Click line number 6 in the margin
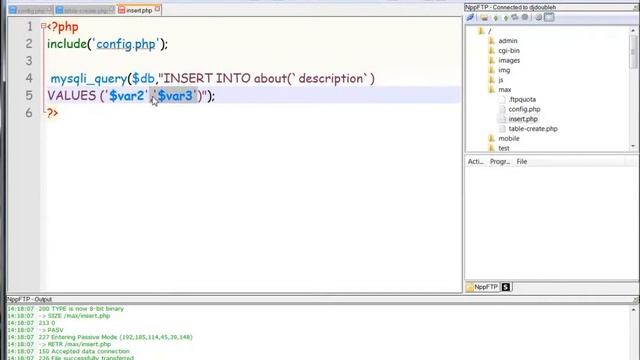 pos(29,113)
